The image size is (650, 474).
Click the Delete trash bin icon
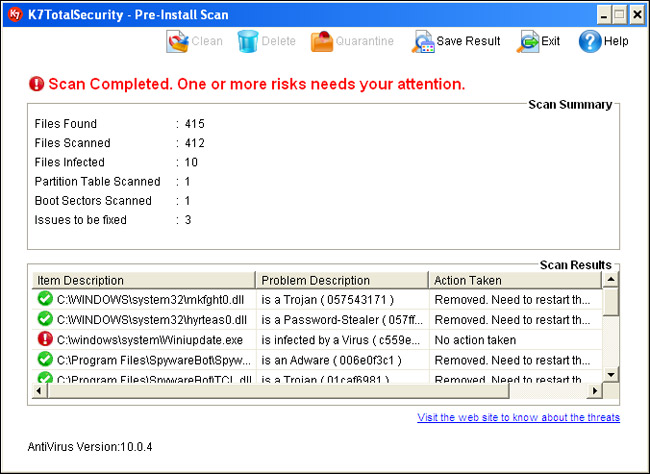(247, 41)
